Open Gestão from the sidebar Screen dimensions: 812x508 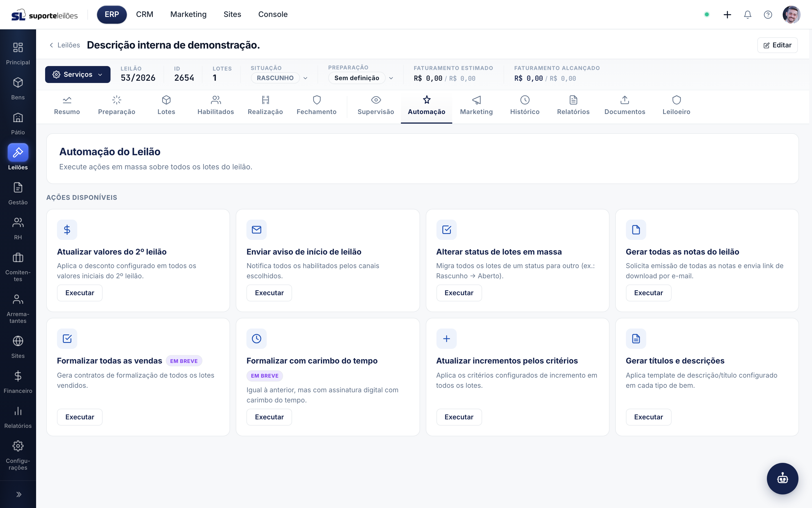tap(18, 193)
